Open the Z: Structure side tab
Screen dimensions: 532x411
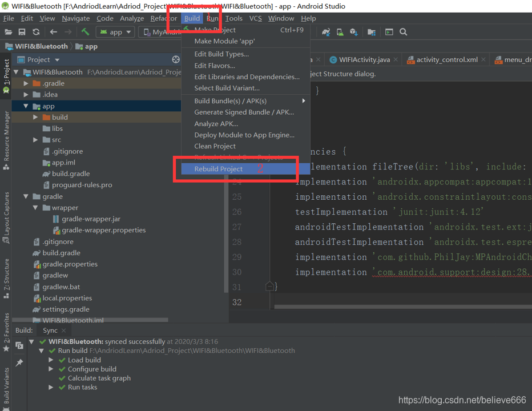6,279
